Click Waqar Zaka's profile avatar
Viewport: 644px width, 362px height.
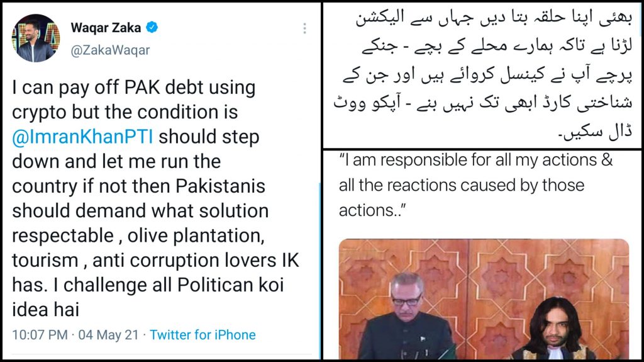36,38
